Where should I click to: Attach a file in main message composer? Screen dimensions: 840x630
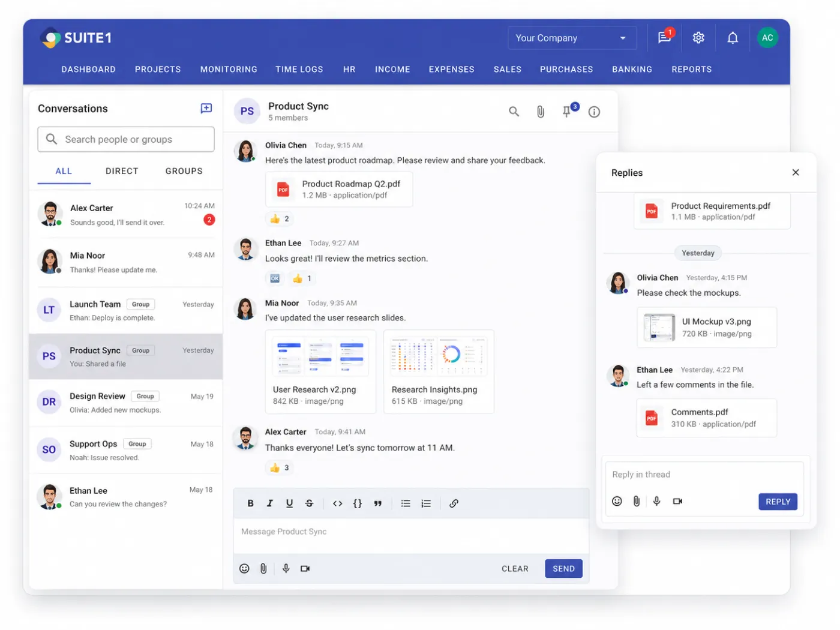point(263,569)
